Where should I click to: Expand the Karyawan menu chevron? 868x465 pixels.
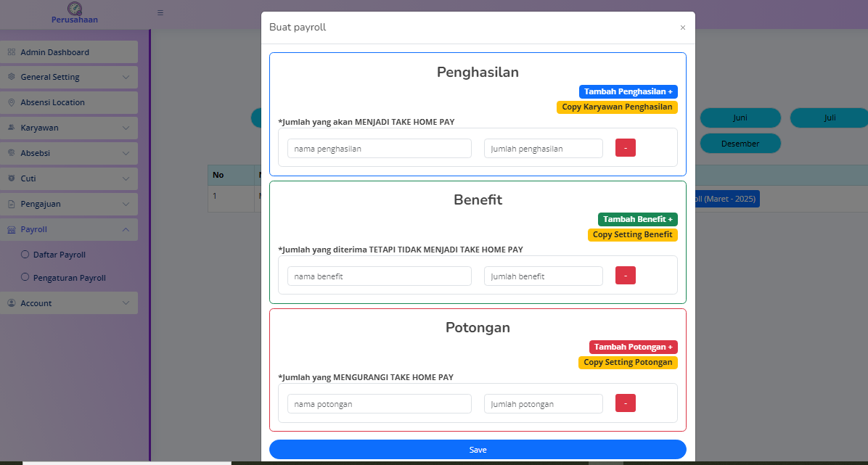(x=126, y=128)
